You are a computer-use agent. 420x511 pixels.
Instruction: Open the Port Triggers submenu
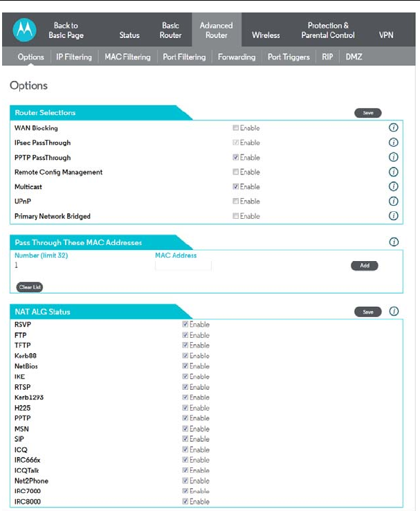[289, 57]
